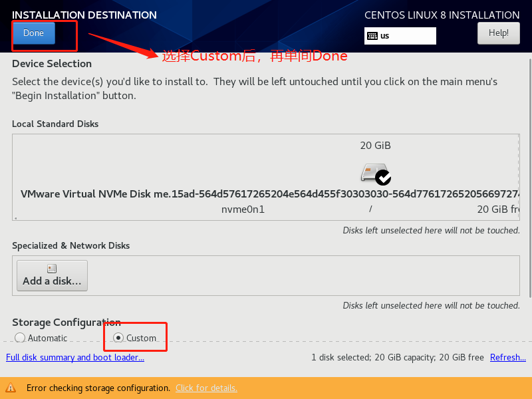The width and height of the screenshot is (532, 399).
Task: Click the Refresh... link
Action: [508, 357]
